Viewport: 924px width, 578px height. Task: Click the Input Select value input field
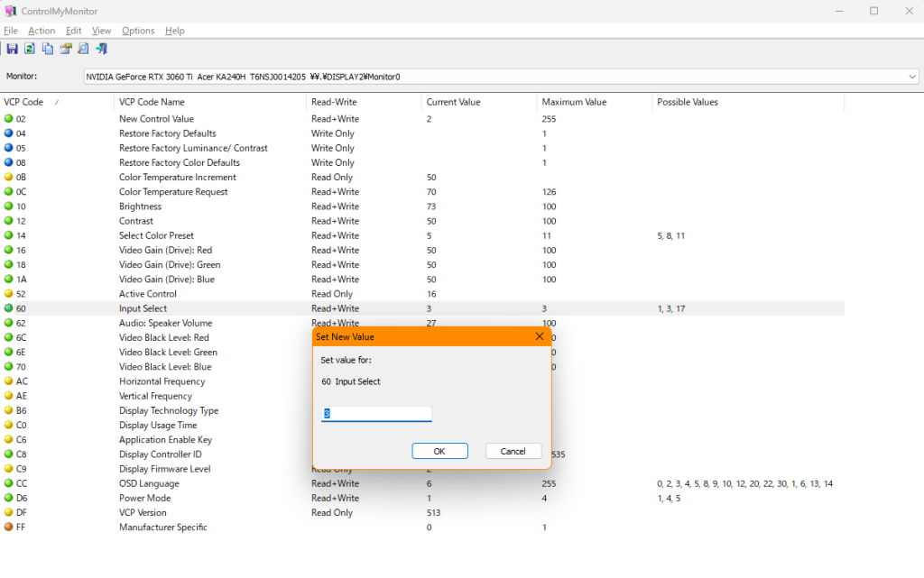point(376,414)
